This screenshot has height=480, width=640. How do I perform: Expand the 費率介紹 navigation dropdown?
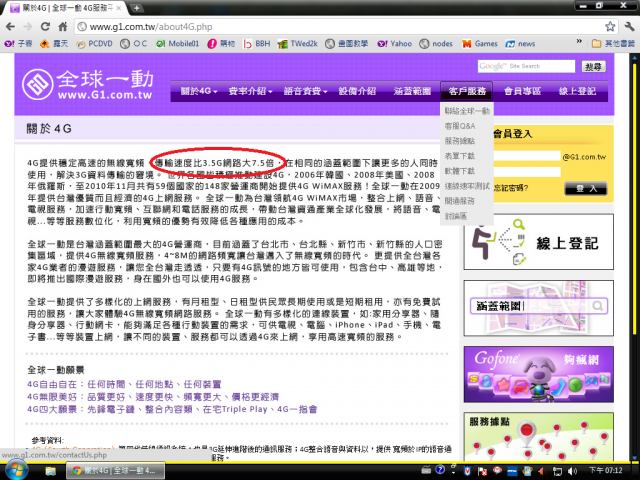(250, 91)
